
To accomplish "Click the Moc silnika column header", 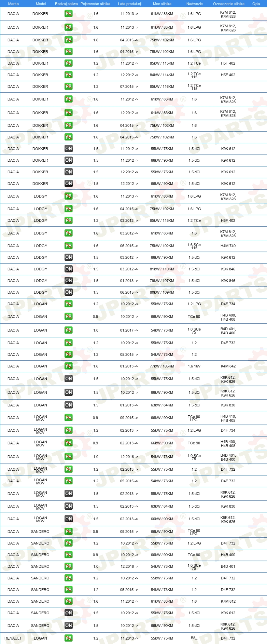I will coord(162,4).
